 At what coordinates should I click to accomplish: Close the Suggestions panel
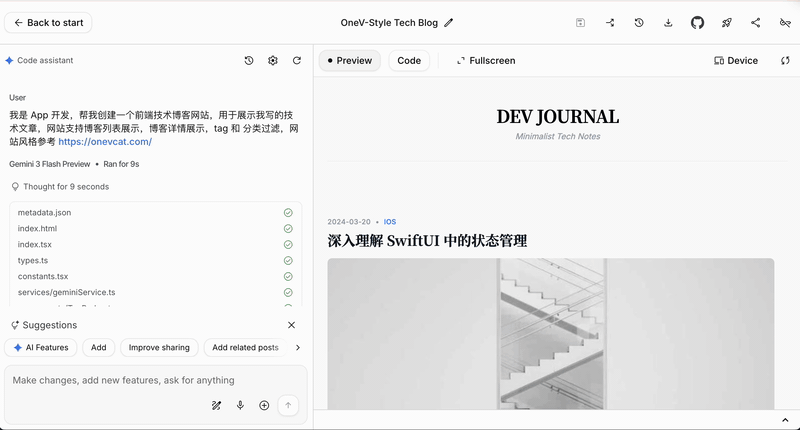point(291,325)
